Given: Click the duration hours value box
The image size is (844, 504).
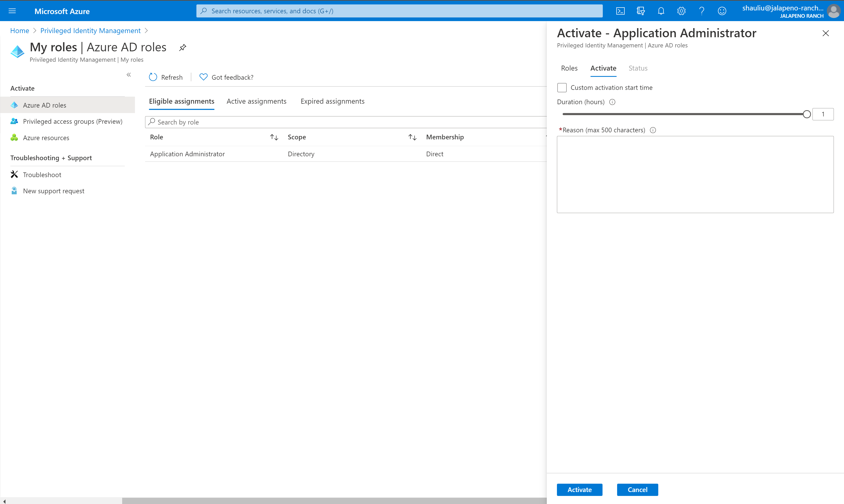Looking at the screenshot, I should (x=823, y=114).
